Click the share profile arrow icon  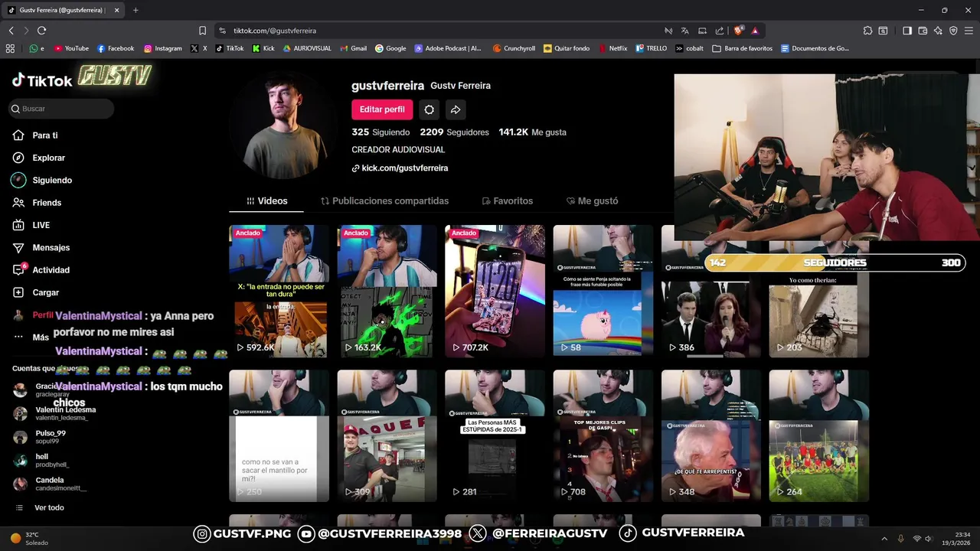(x=456, y=109)
